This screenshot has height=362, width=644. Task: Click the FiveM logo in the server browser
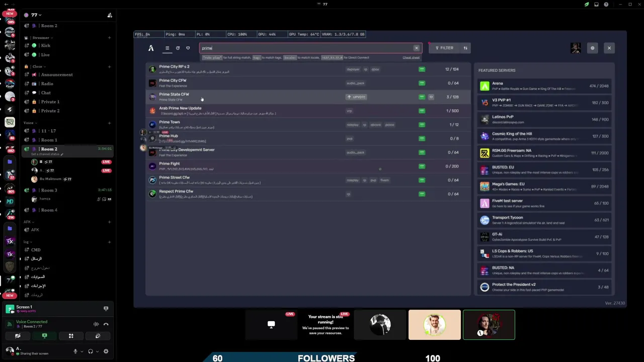[151, 48]
